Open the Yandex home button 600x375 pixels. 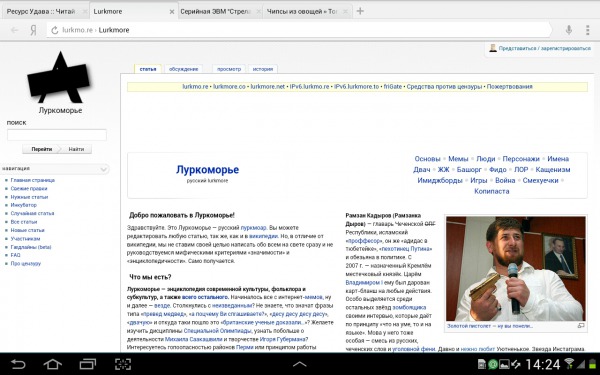[33, 30]
